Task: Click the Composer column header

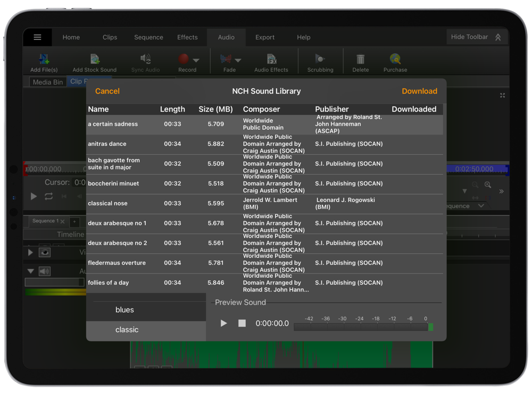Action: pos(261,109)
